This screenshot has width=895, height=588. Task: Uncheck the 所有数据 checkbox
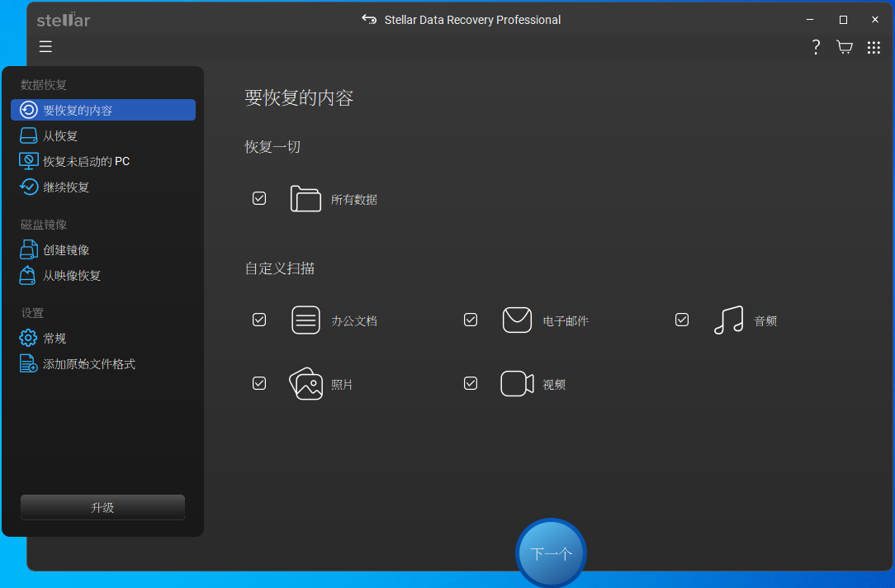(x=259, y=198)
